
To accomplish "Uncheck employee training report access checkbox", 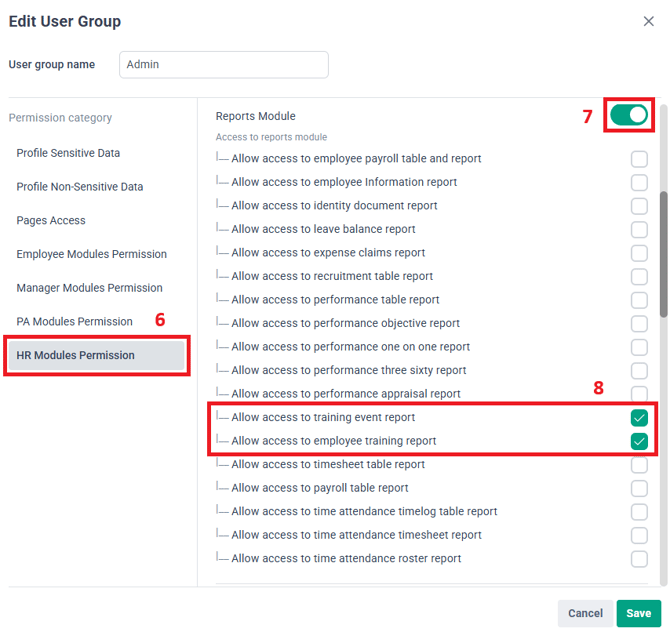I will pyautogui.click(x=639, y=441).
